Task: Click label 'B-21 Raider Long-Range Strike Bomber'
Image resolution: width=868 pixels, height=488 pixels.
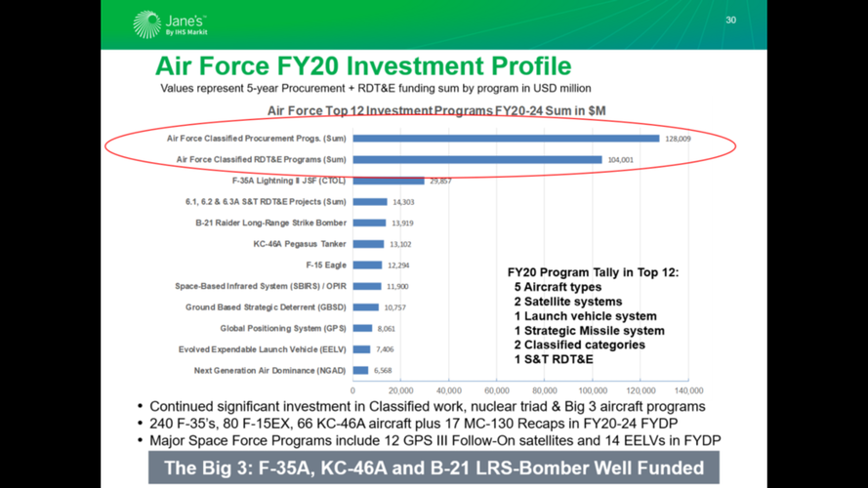Action: [x=270, y=223]
